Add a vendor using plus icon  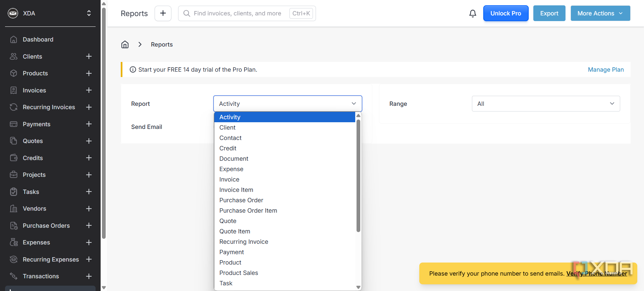click(89, 209)
